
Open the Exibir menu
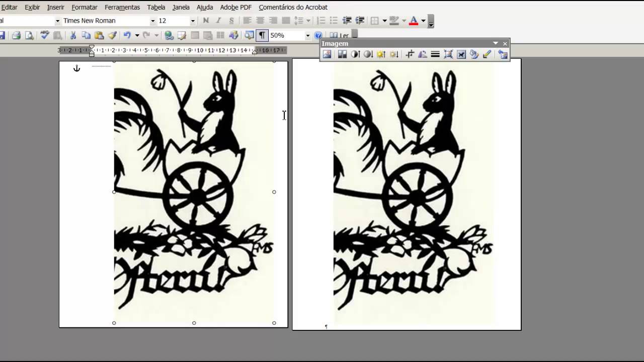pyautogui.click(x=32, y=7)
